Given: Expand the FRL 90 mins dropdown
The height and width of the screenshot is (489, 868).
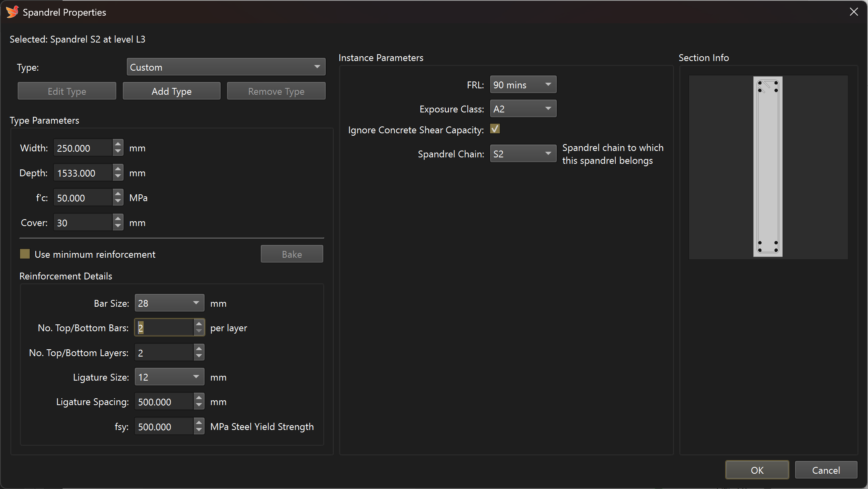Looking at the screenshot, I should tap(523, 85).
